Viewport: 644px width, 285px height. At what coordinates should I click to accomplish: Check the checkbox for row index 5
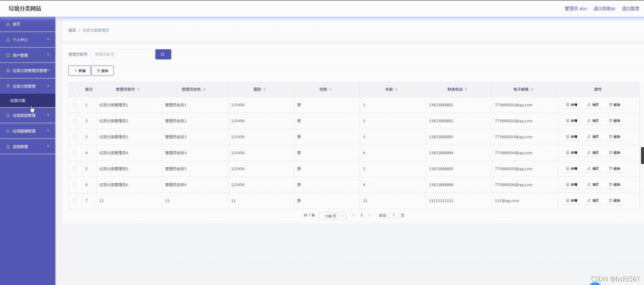(x=75, y=169)
